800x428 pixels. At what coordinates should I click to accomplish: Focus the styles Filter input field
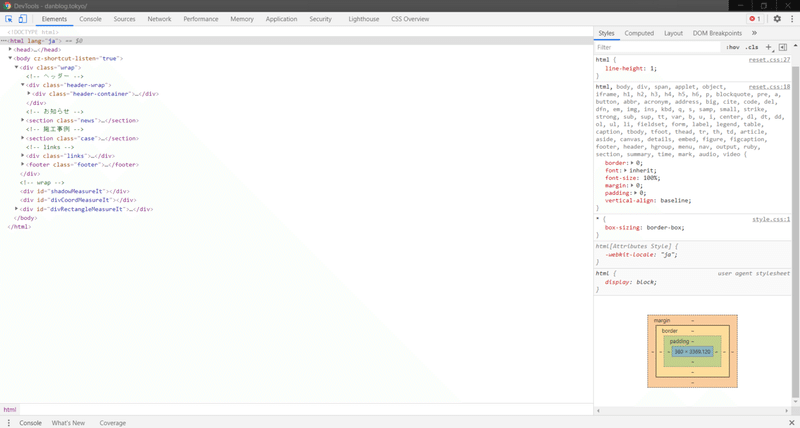click(x=658, y=47)
